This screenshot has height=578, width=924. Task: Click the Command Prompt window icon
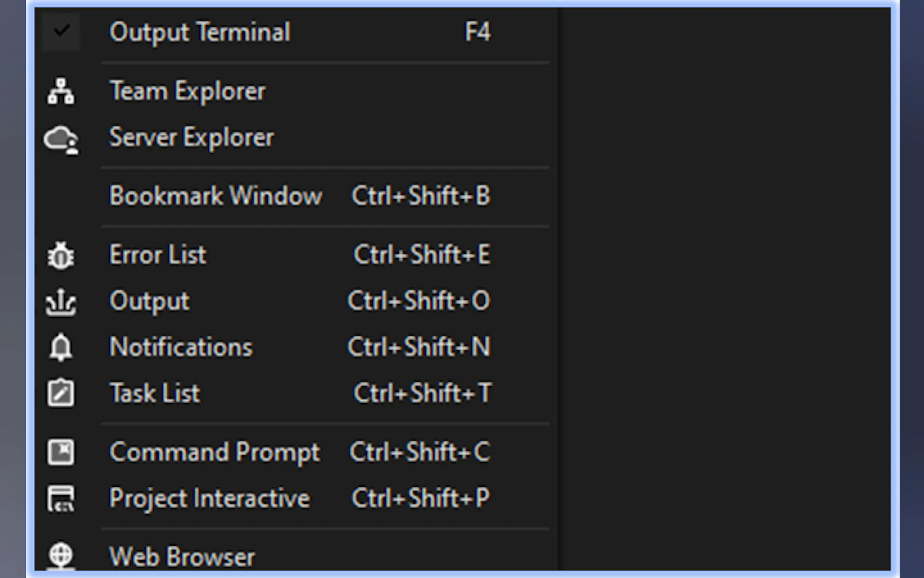click(61, 452)
